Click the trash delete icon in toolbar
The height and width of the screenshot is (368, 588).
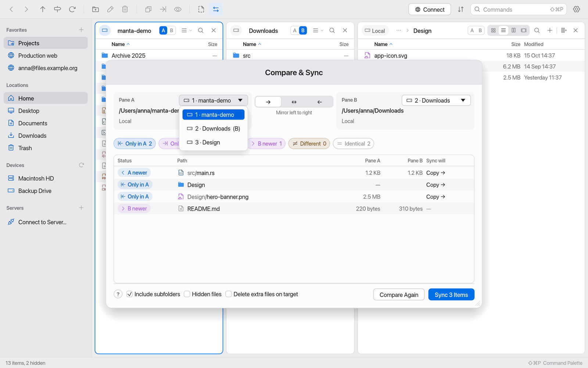click(125, 9)
